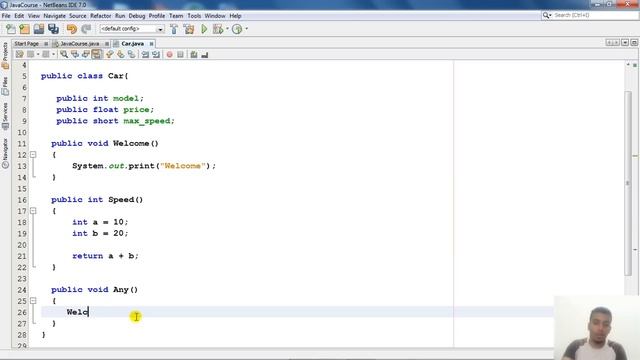
Task: Open the Source menu
Action: 78,16
